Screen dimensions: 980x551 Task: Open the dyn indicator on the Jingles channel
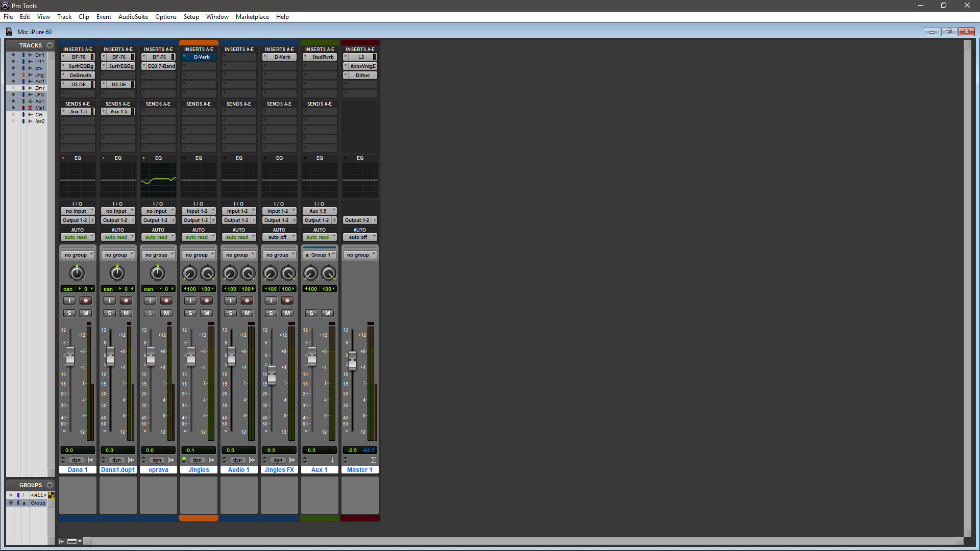click(x=197, y=460)
